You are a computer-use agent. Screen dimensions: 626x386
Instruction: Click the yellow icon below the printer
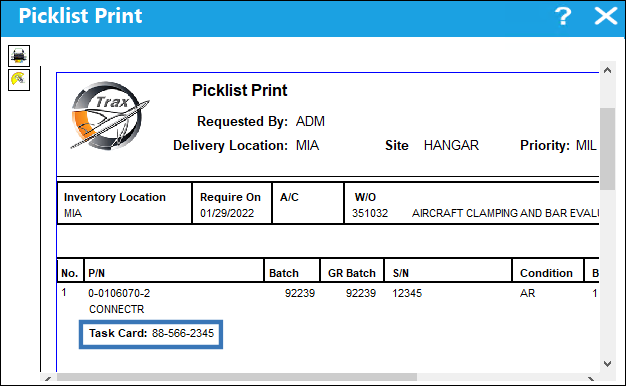19,80
